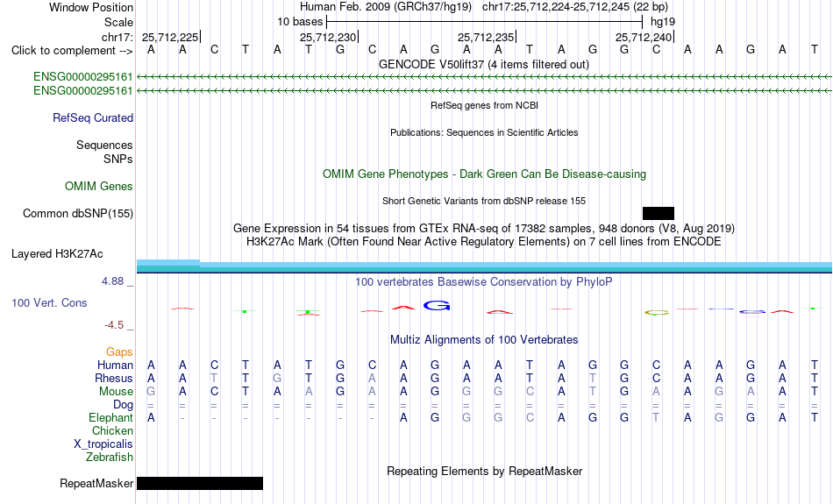Click '100 vertebrates Basewise Conservation by PhyloP' title
This screenshot has width=833, height=504.
click(484, 282)
